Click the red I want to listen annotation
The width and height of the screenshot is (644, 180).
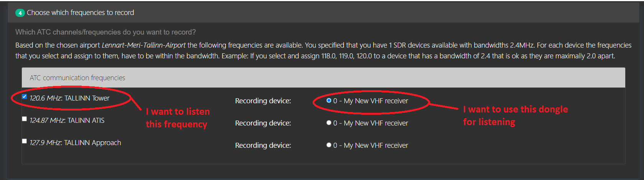178,118
